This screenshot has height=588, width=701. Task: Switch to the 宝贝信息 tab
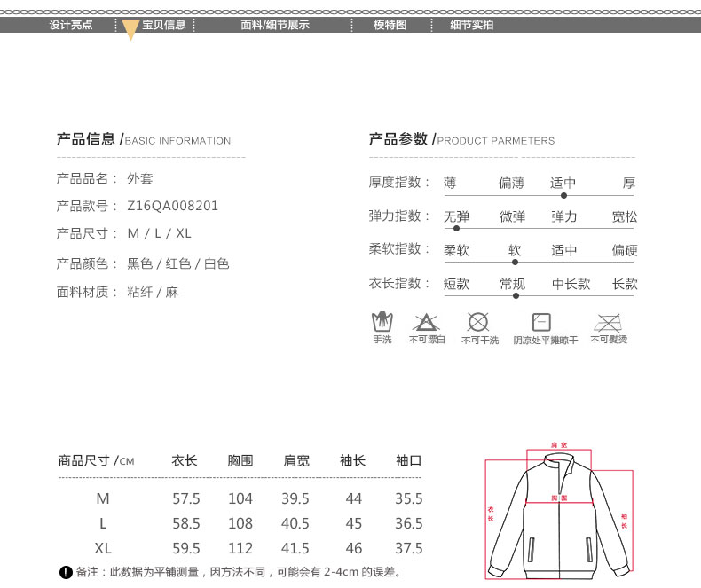[164, 25]
